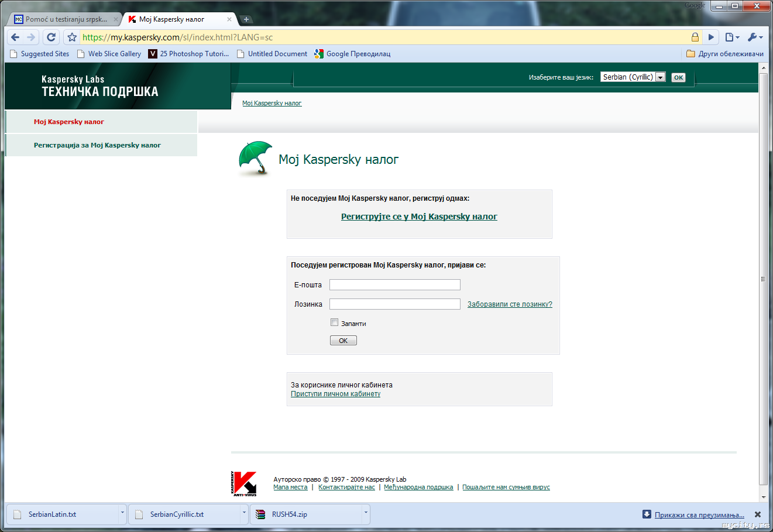
Task: Bookmark this page with the star icon
Action: [72, 37]
